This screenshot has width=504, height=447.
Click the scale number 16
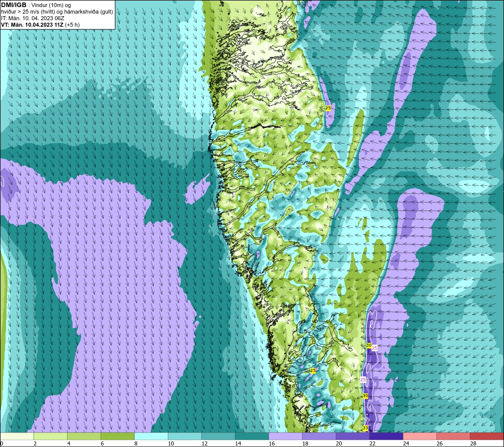[x=272, y=443]
